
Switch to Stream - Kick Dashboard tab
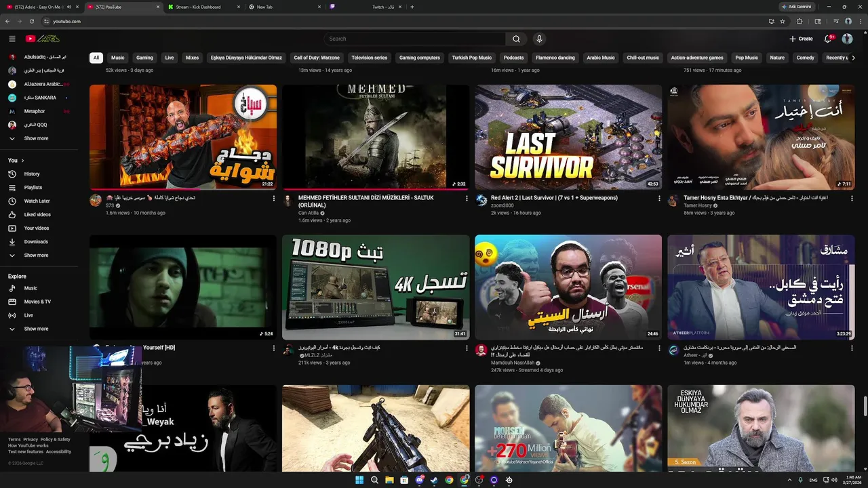pyautogui.click(x=204, y=7)
